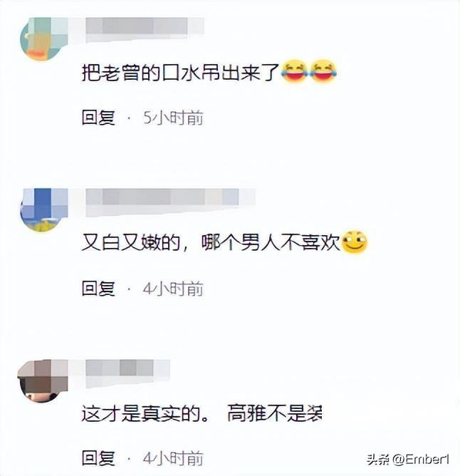Click the 头条 @Ember1 watermark

point(407,460)
